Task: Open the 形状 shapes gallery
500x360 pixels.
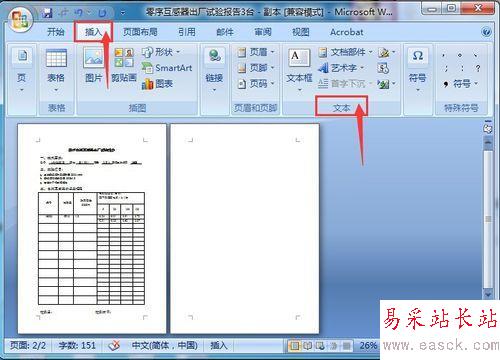Action: (x=161, y=52)
